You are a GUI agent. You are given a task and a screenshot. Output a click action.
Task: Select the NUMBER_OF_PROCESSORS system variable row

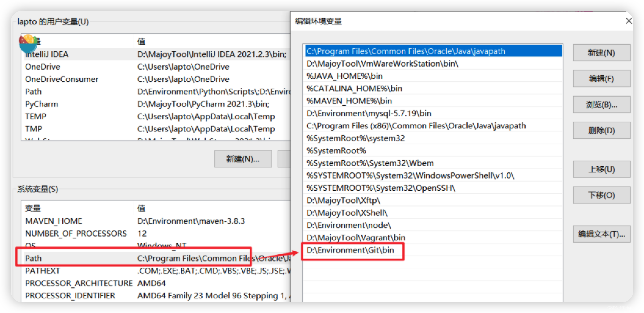click(x=156, y=234)
